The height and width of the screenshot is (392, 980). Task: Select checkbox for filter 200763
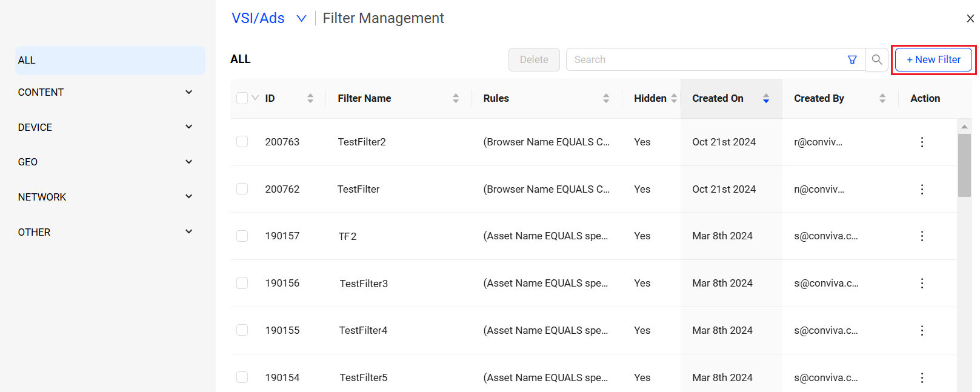pos(242,142)
